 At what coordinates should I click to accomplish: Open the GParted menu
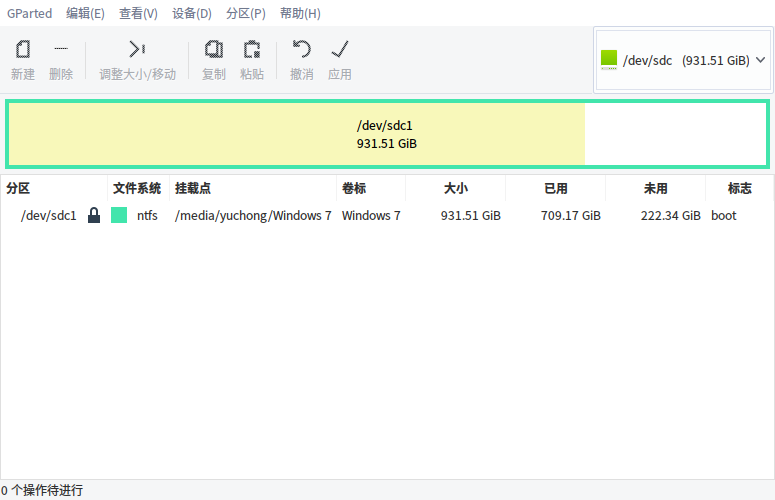29,13
